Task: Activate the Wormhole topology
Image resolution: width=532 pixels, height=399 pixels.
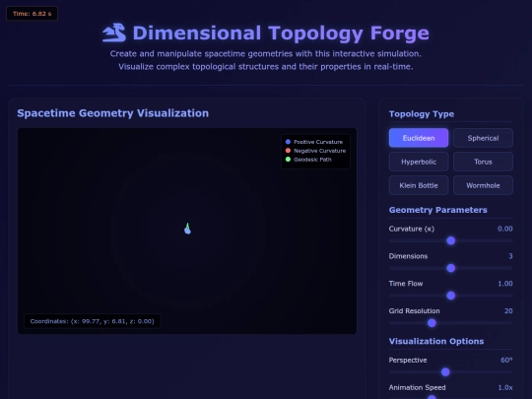Action: tap(483, 185)
